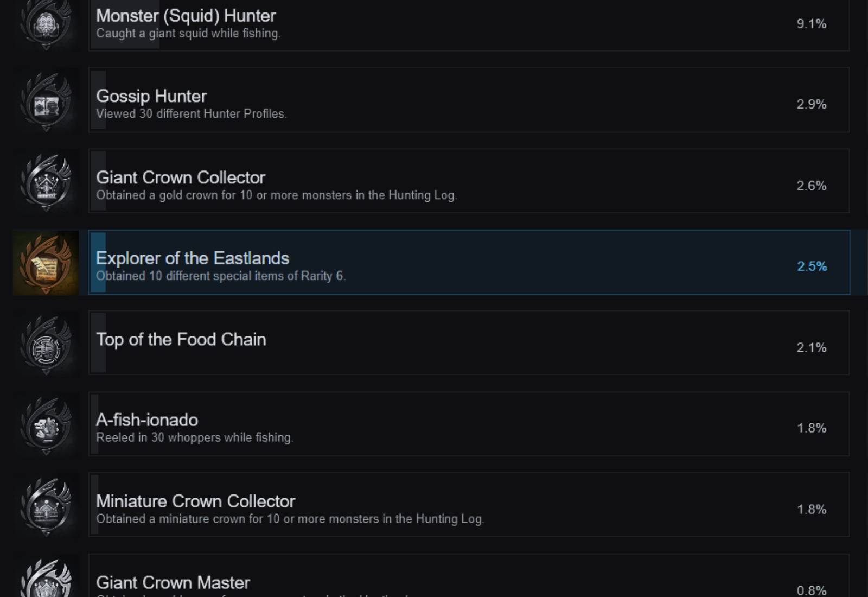868x597 pixels.
Task: Click the Monster (Squid) Hunter progress bar
Action: pos(125,24)
